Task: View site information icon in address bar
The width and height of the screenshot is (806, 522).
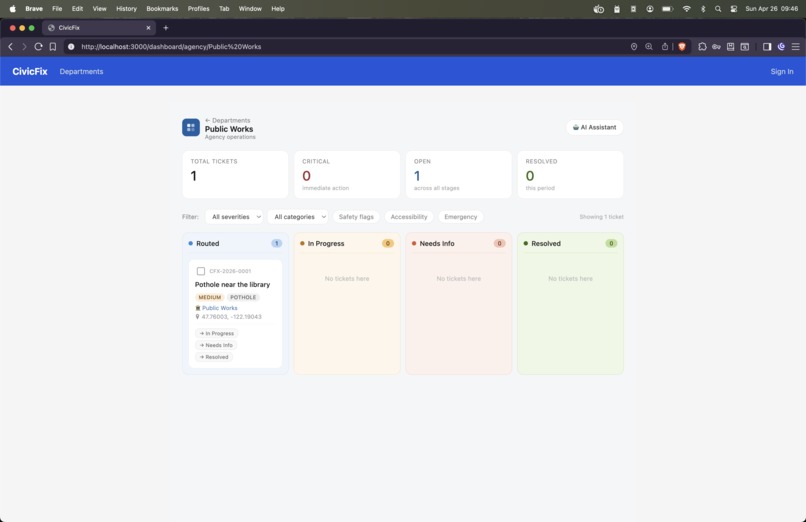Action: click(71, 47)
